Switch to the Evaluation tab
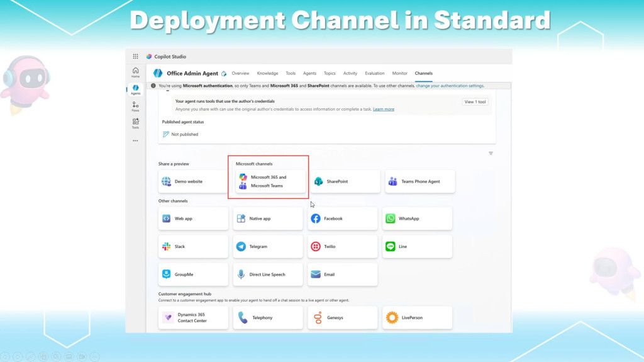This screenshot has width=644, height=362. point(375,73)
